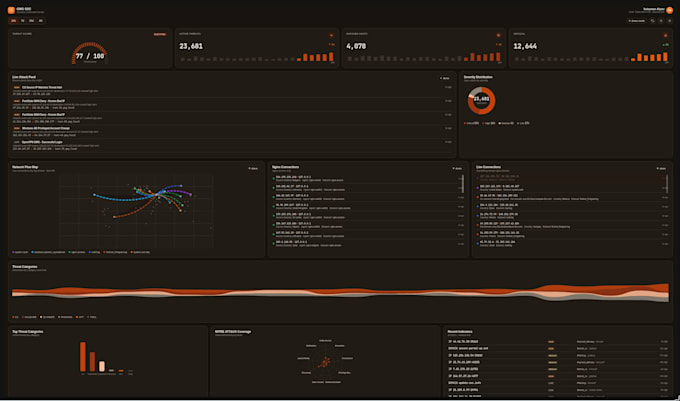This screenshot has width=680, height=401.
Task: Click the Agent Connections list scrollbar
Action: [463, 184]
